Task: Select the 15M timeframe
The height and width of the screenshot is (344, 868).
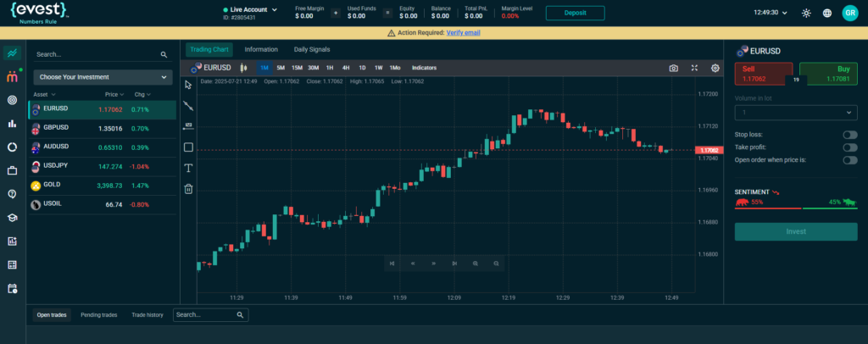Action: tap(297, 68)
